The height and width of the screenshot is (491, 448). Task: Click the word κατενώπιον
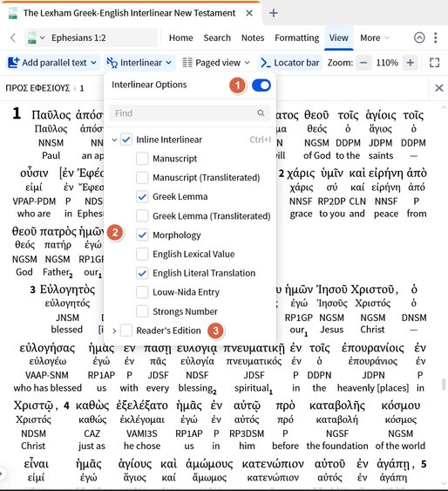[x=273, y=464]
